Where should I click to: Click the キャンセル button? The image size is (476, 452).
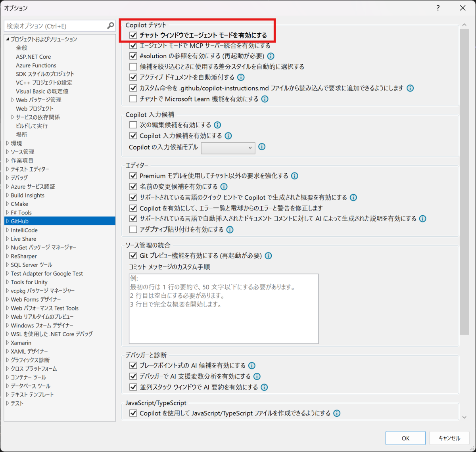coord(449,438)
